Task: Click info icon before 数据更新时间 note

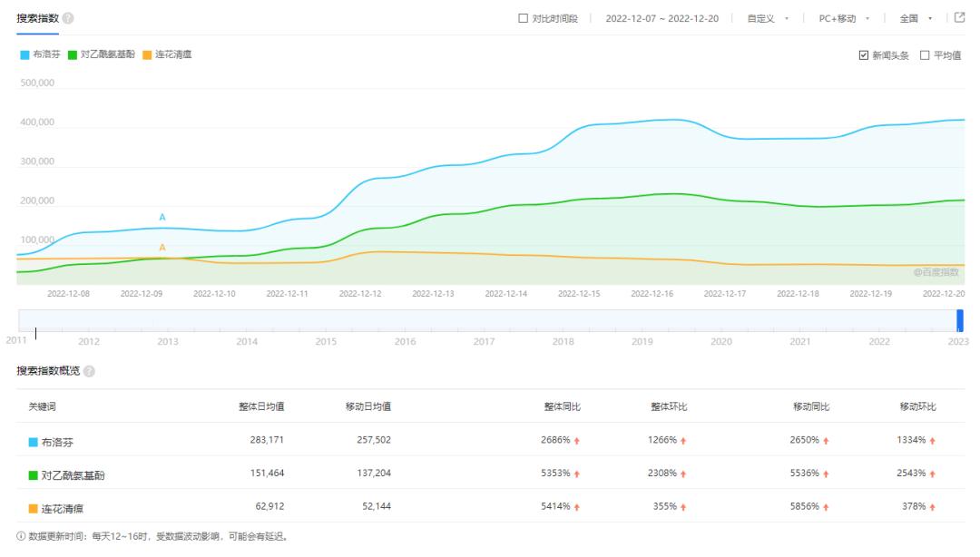Action: tap(21, 536)
